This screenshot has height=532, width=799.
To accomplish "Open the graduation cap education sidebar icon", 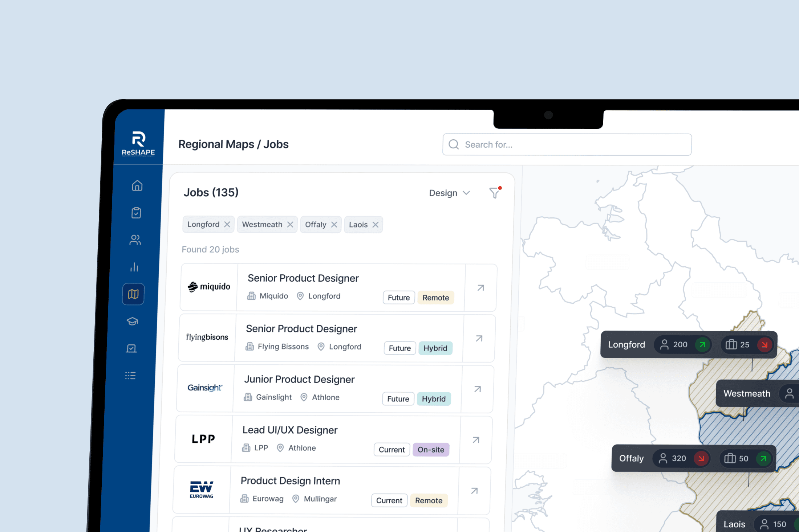I will click(x=133, y=321).
